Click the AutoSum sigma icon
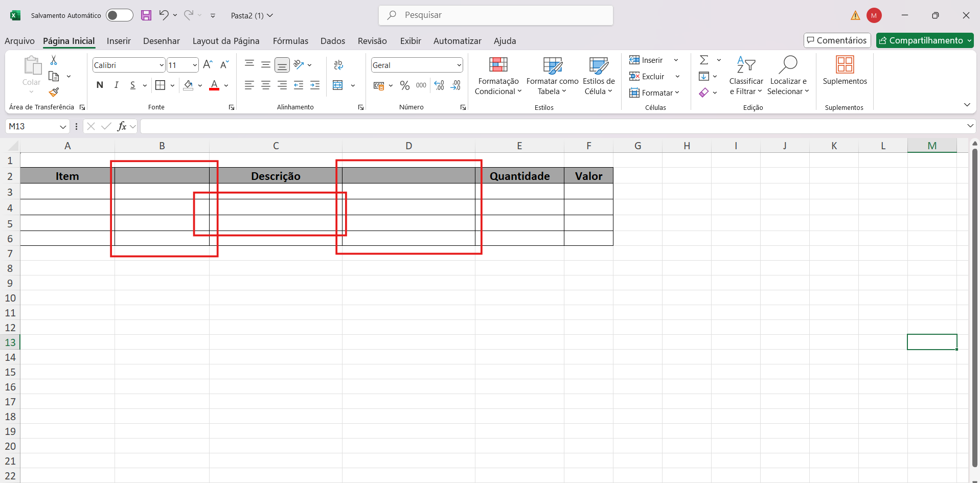The height and width of the screenshot is (483, 980). click(704, 60)
